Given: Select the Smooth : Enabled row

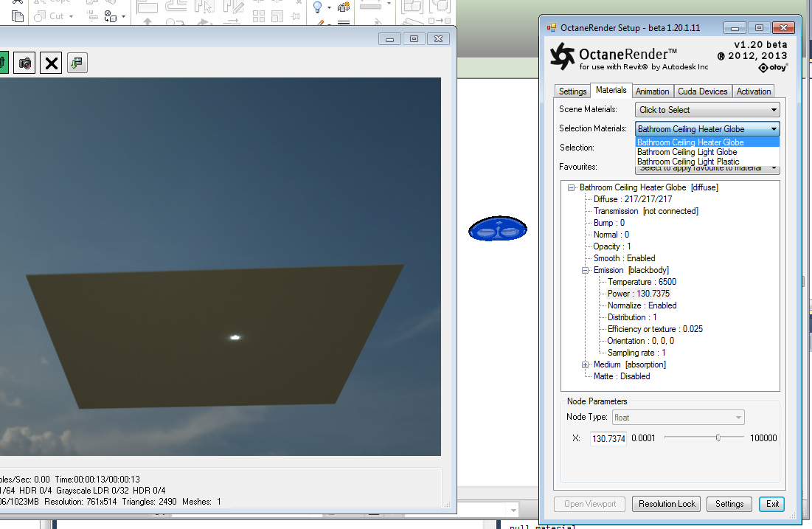Looking at the screenshot, I should click(x=624, y=258).
